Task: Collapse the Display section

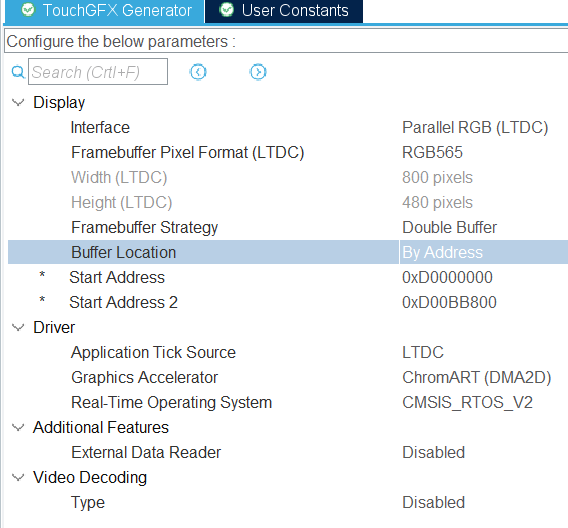Action: click(x=18, y=102)
